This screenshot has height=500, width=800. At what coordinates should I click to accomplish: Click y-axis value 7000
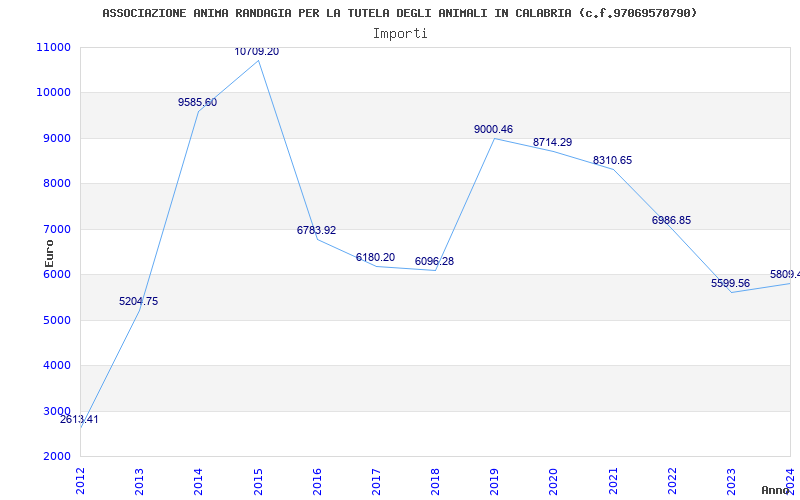(x=57, y=229)
